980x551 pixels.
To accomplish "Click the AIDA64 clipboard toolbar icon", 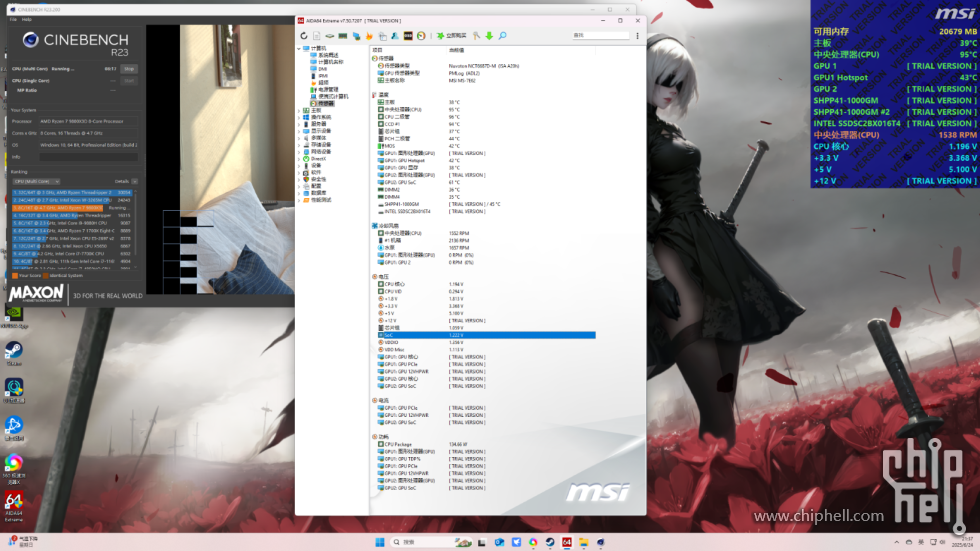I will tap(382, 36).
